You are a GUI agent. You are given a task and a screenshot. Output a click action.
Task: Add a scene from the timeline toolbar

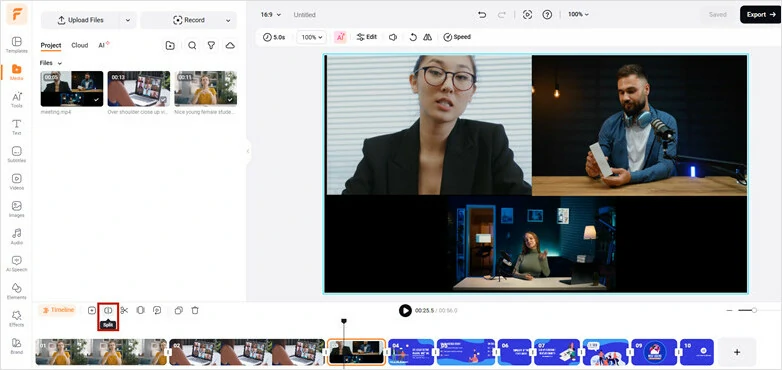point(92,310)
